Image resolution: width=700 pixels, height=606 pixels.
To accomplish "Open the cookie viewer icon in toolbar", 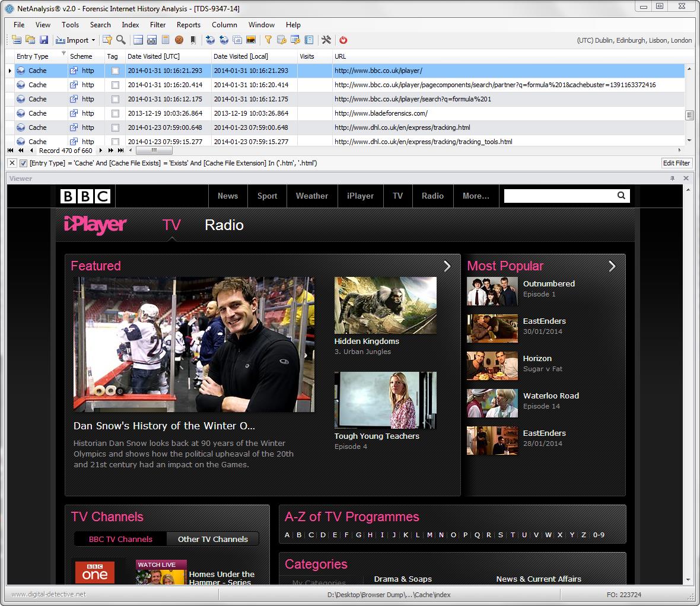I will 179,40.
